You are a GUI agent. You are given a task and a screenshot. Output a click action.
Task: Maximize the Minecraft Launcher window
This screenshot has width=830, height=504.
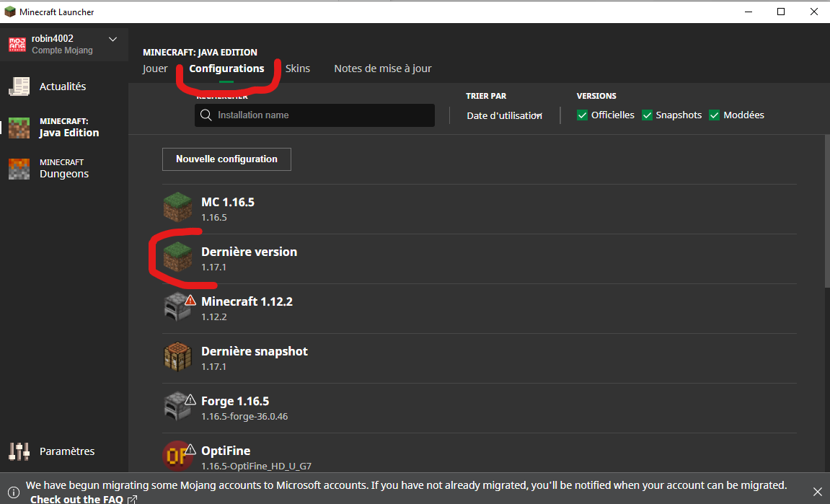point(781,12)
